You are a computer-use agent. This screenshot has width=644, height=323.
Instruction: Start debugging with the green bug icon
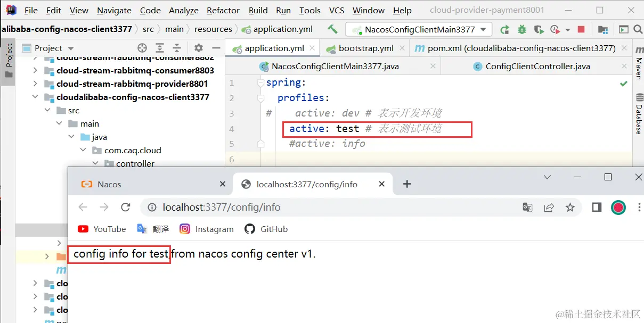[x=521, y=30]
